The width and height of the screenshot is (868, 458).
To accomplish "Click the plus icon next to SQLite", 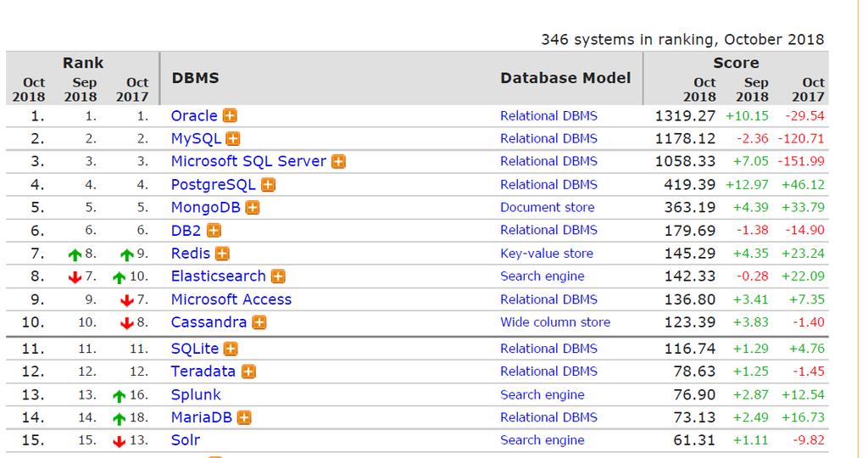I will coord(231,349).
